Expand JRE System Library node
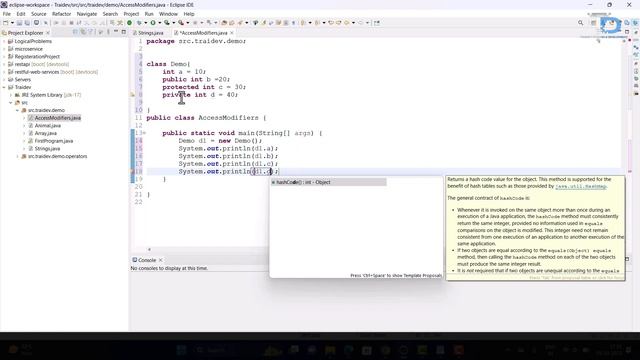The height and width of the screenshot is (360, 640). tap(11, 95)
